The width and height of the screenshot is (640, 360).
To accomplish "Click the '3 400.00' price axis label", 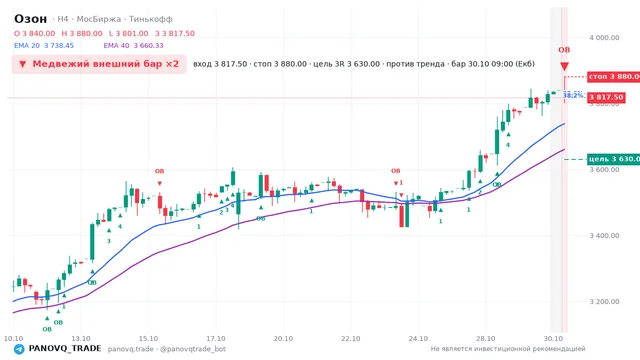I will [604, 236].
